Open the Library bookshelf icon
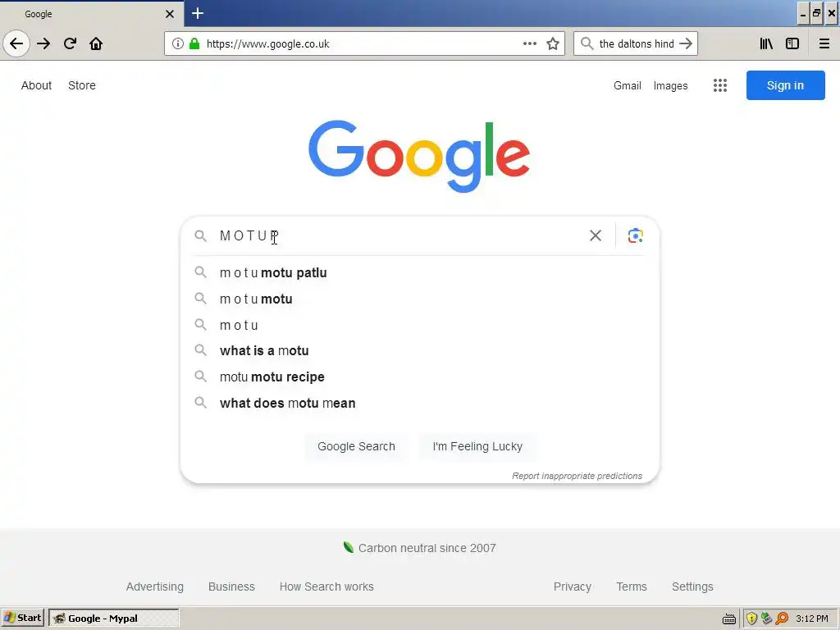This screenshot has height=630, width=840. (766, 43)
